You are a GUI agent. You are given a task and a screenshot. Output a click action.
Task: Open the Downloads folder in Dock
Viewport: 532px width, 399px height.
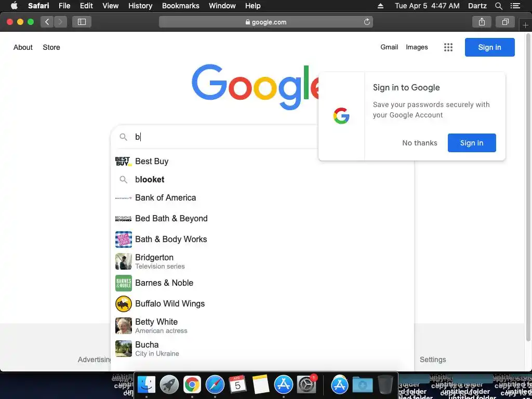point(362,384)
